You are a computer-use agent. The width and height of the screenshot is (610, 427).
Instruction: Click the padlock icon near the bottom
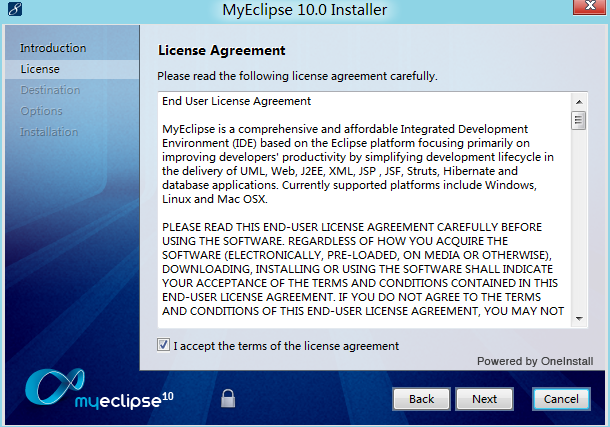click(x=228, y=399)
